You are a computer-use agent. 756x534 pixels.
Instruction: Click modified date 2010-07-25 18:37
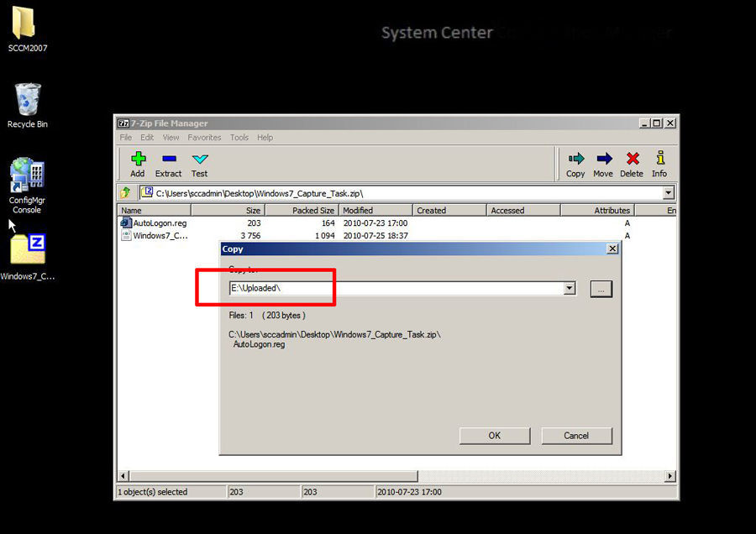tap(375, 236)
